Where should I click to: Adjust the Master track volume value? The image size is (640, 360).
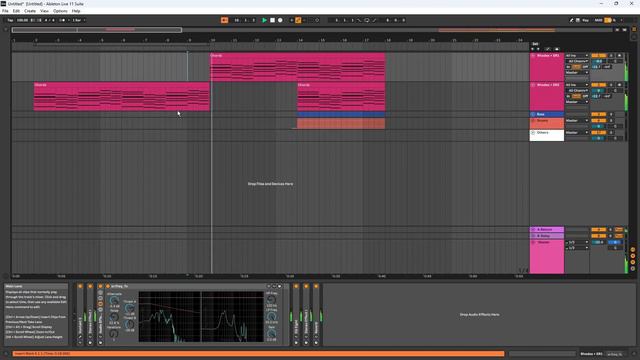pyautogui.click(x=598, y=242)
